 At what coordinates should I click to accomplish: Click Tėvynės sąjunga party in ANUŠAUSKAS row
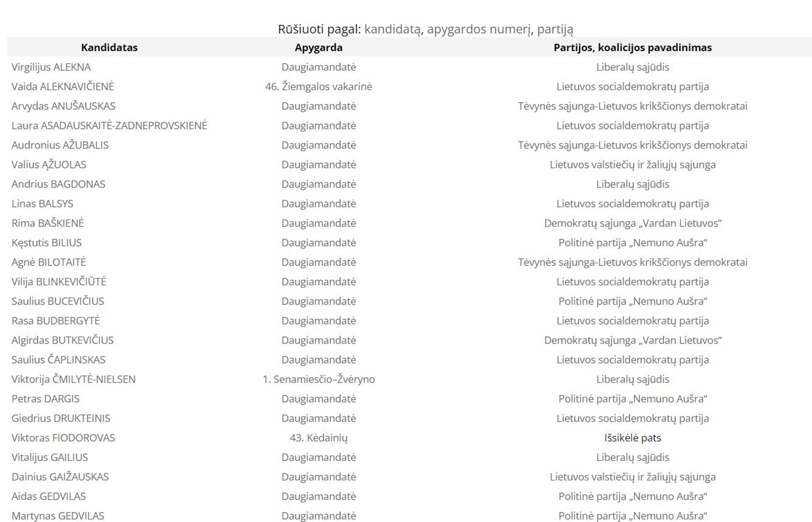[x=633, y=106]
